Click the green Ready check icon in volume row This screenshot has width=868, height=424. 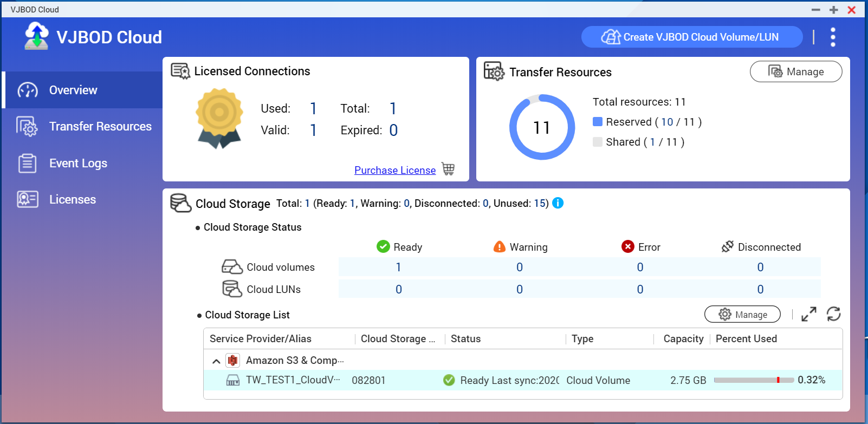(449, 380)
